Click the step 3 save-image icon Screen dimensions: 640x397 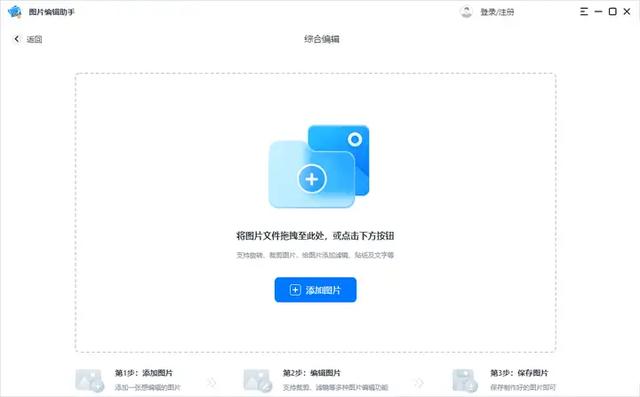(x=465, y=380)
